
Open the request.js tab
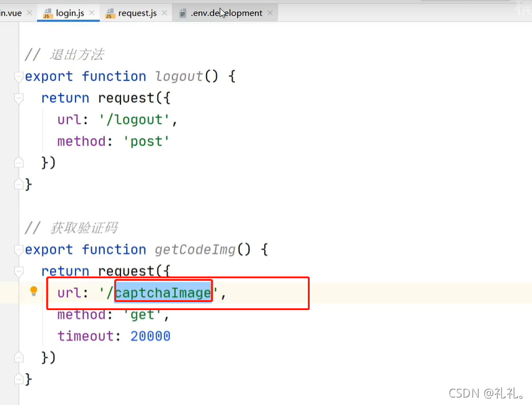137,13
